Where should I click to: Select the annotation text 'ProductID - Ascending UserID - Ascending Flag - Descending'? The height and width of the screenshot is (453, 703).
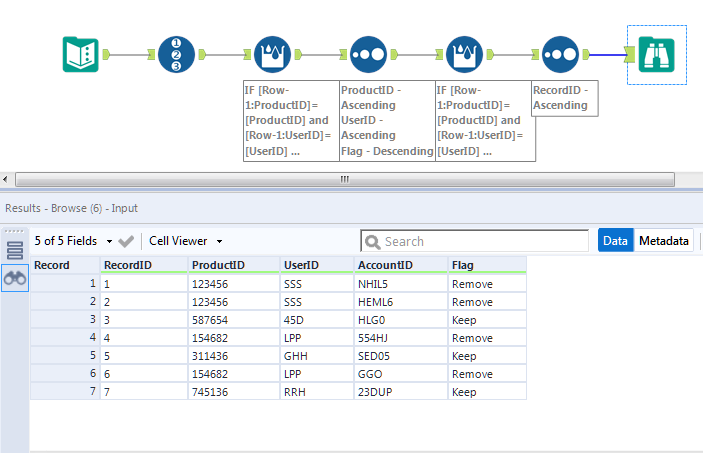click(387, 121)
